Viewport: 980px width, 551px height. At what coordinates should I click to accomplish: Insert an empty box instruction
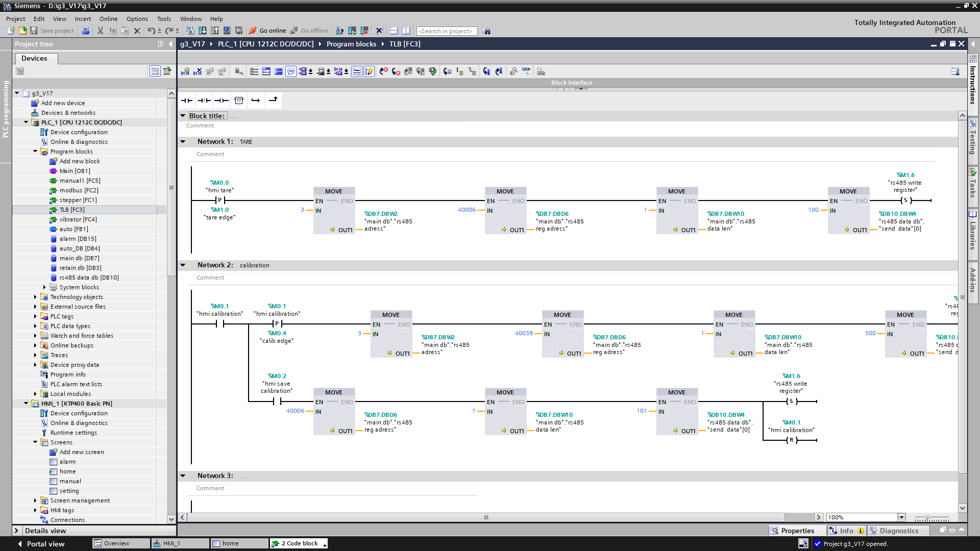(x=238, y=101)
